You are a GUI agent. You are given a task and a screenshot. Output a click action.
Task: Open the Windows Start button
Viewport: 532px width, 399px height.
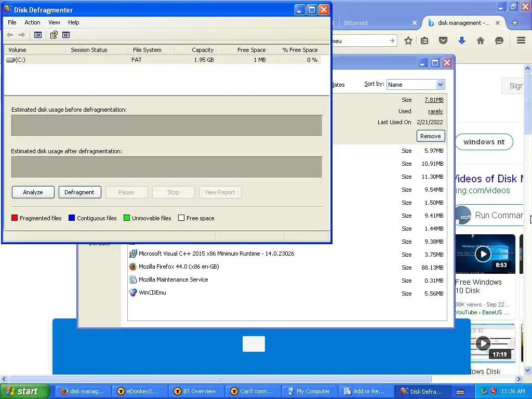(24, 391)
